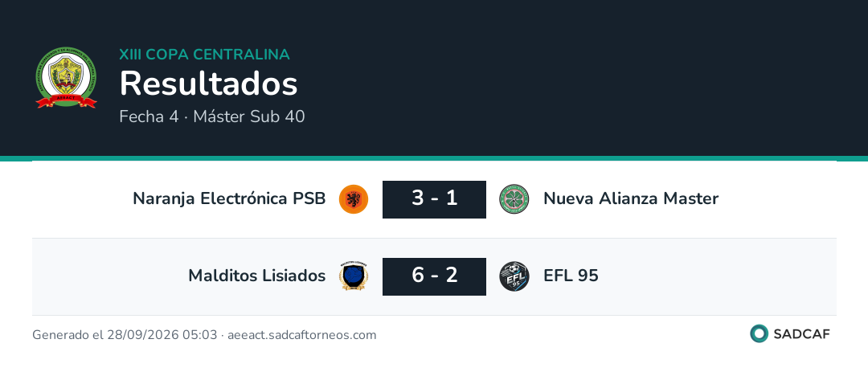
Task: Click the teal divider bar under the header
Action: [434, 158]
